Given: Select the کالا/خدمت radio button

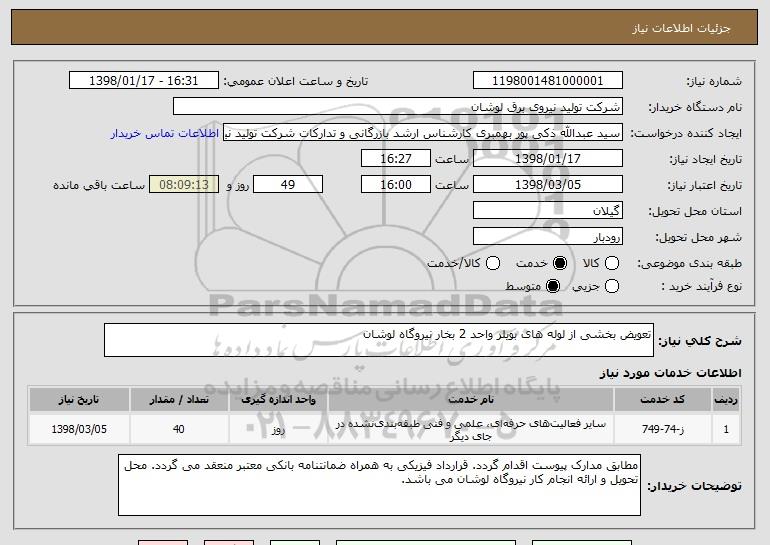Looking at the screenshot, I should (493, 263).
